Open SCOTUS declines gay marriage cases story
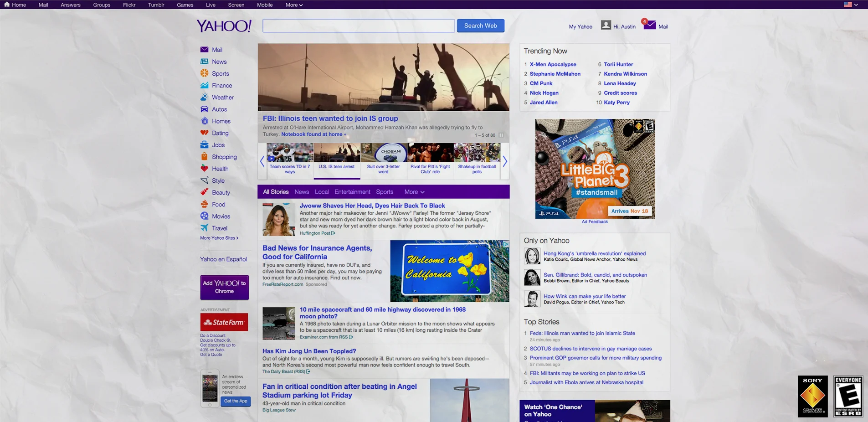This screenshot has height=422, width=868. [591, 349]
